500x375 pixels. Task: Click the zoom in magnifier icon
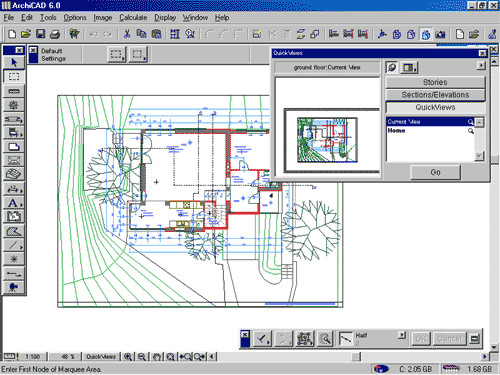[x=128, y=357]
